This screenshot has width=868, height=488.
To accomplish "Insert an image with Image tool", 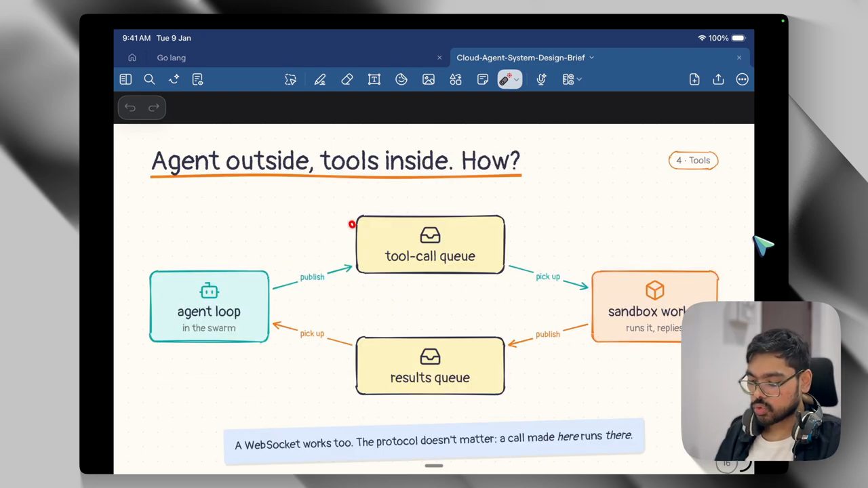I will (429, 79).
